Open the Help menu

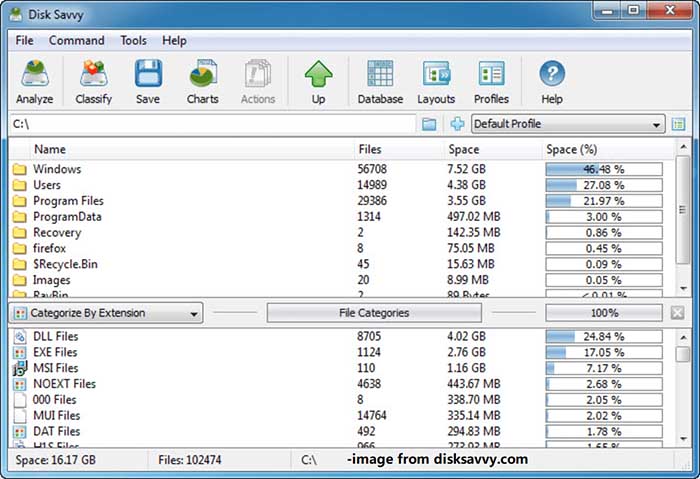pos(174,41)
